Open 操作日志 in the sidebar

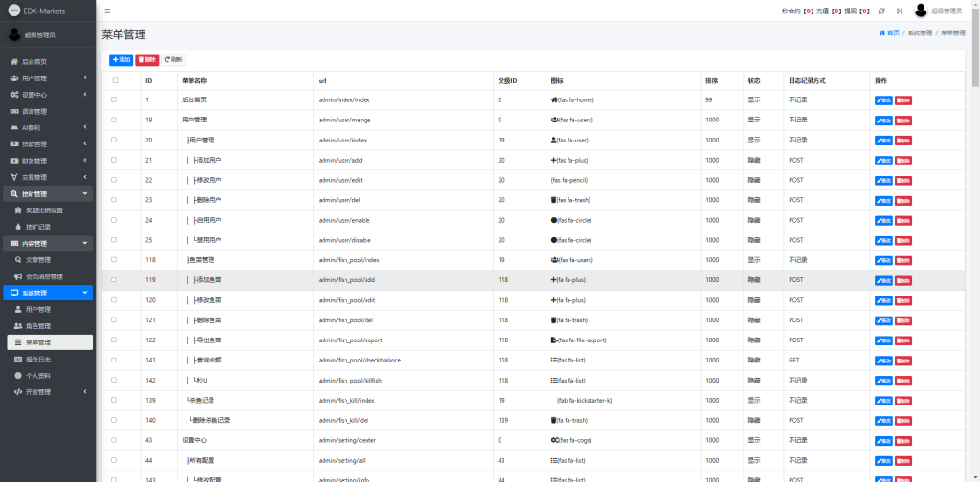(38, 359)
